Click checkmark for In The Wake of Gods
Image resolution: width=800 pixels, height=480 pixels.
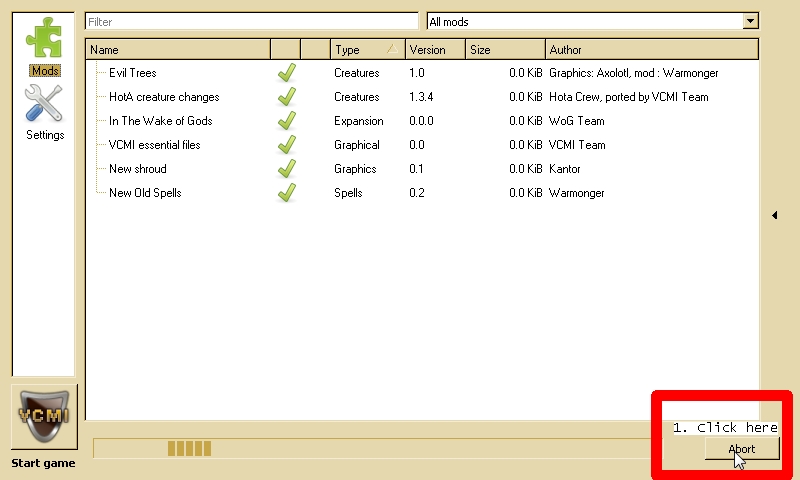[286, 121]
